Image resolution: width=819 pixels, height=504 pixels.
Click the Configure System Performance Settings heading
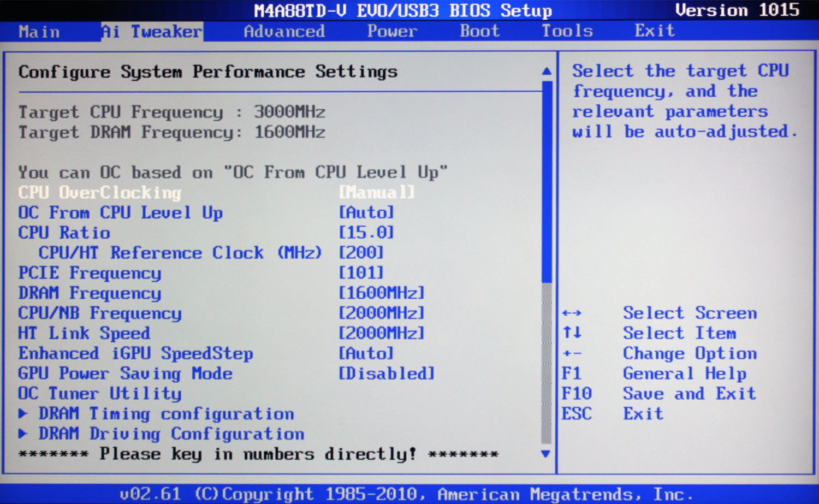tap(208, 72)
